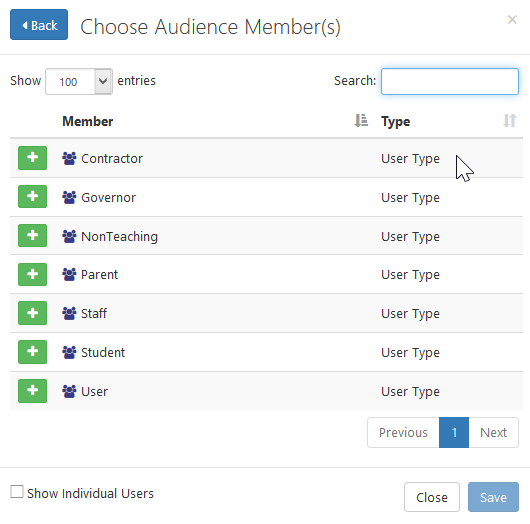Add the Student user type

(x=32, y=352)
